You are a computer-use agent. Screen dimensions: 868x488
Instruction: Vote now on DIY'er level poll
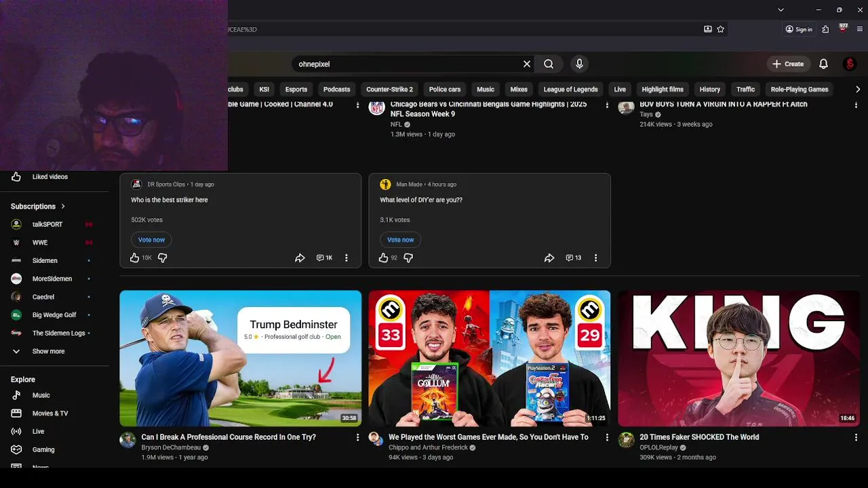tap(400, 240)
